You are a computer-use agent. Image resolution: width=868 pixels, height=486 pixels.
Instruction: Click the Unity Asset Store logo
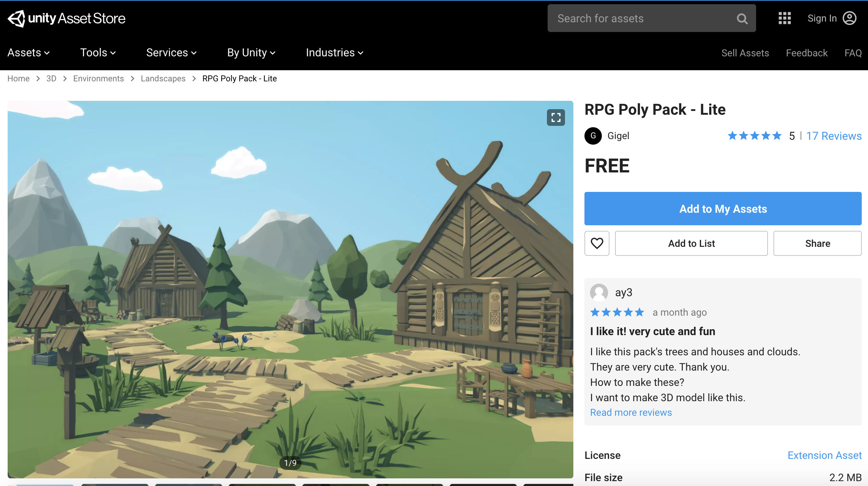tap(66, 18)
